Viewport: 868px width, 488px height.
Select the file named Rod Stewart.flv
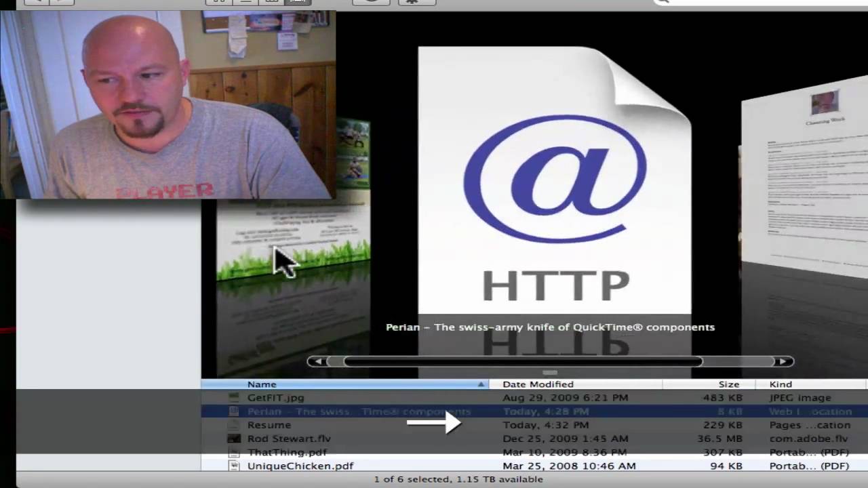point(289,439)
